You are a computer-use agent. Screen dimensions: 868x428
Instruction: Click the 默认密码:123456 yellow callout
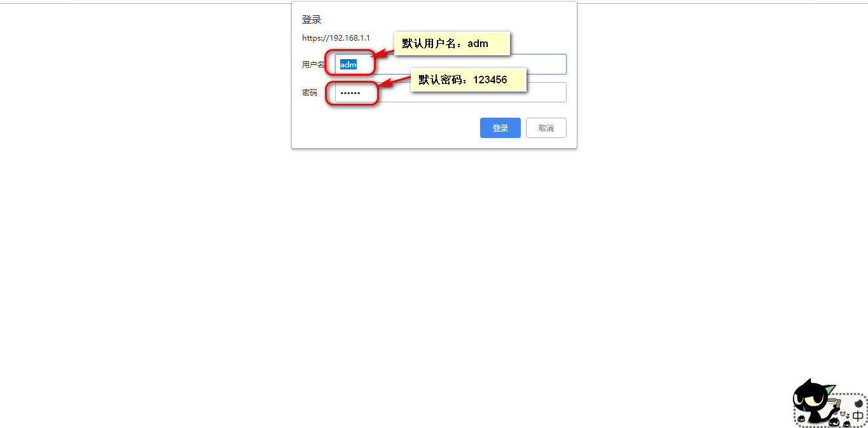click(469, 79)
